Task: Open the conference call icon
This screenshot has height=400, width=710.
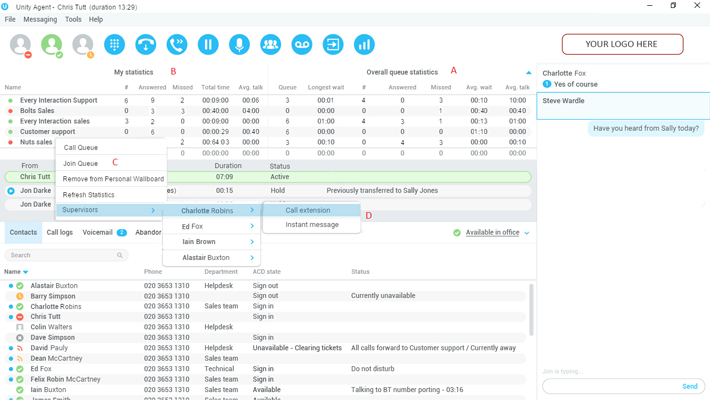Action: click(270, 45)
